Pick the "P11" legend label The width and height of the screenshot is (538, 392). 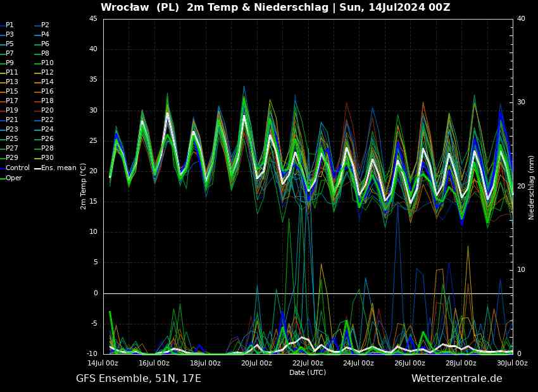pyautogui.click(x=11, y=72)
